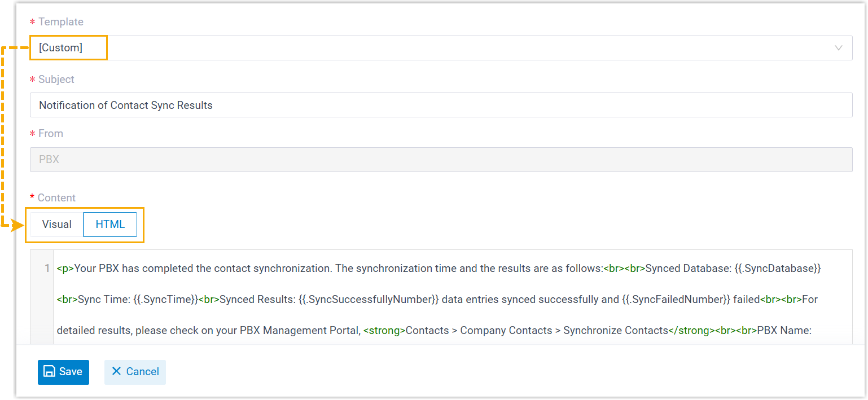Expand the Template dropdown chevron arrow
Screen dimensions: 868x400
pos(839,48)
